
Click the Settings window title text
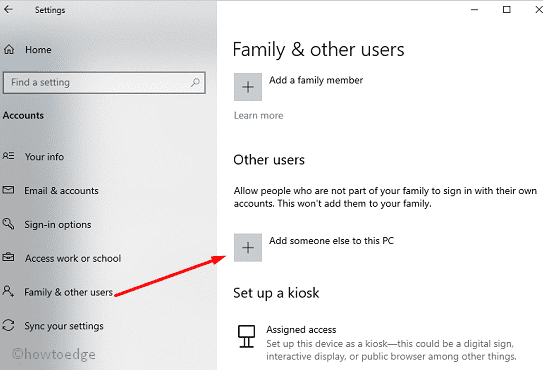pyautogui.click(x=50, y=10)
